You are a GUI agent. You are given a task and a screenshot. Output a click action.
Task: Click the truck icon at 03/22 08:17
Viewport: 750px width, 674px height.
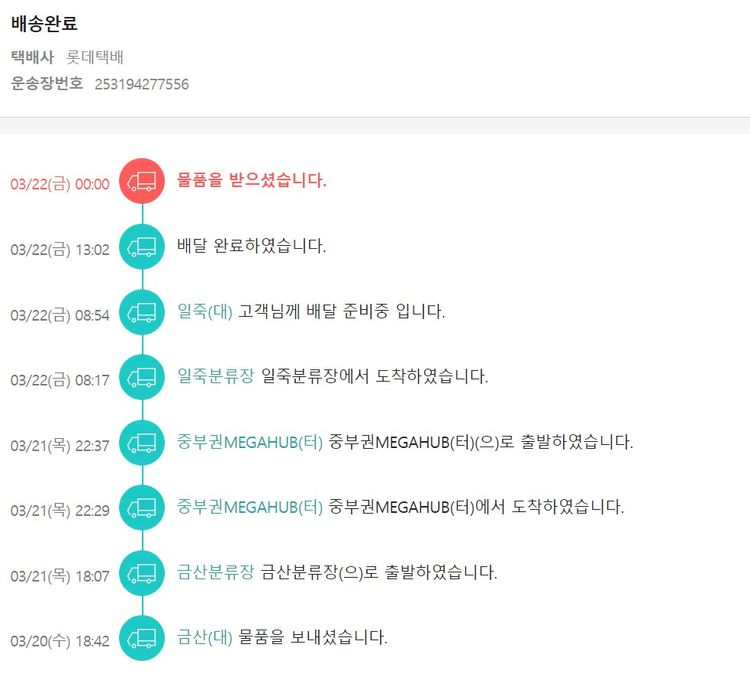point(142,377)
